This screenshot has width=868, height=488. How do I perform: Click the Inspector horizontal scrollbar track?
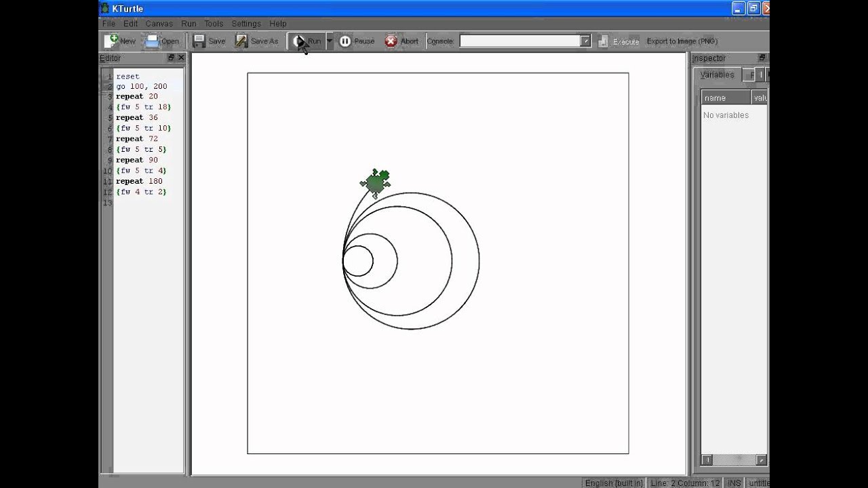[x=734, y=460]
